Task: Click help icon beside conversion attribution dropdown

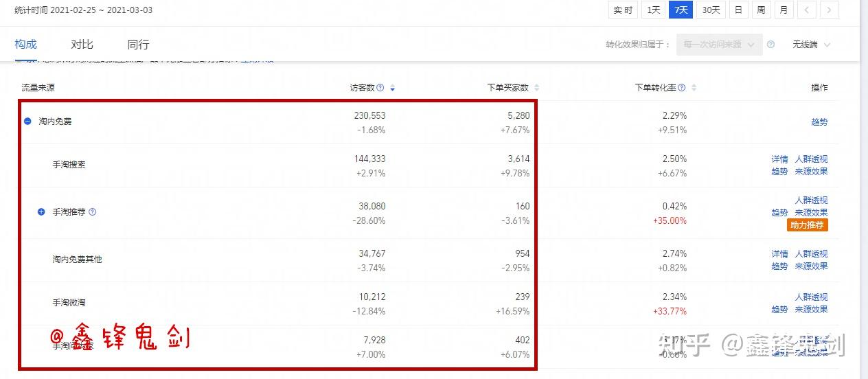Action: 771,45
